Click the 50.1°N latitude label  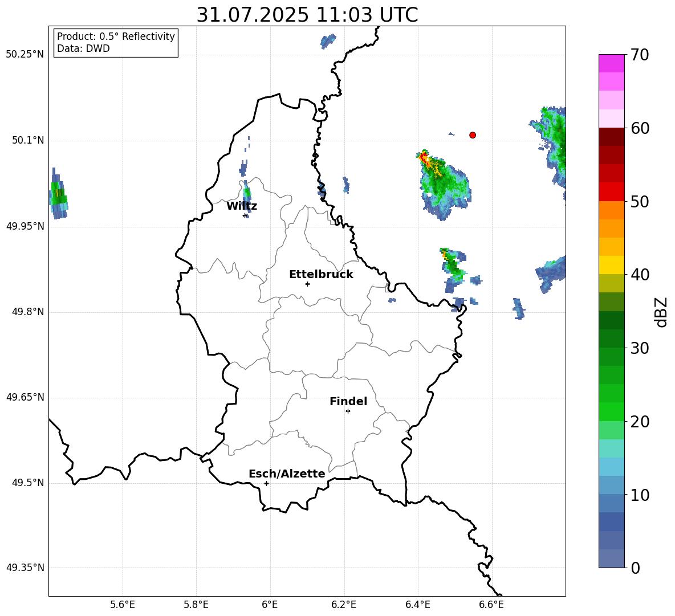click(28, 140)
